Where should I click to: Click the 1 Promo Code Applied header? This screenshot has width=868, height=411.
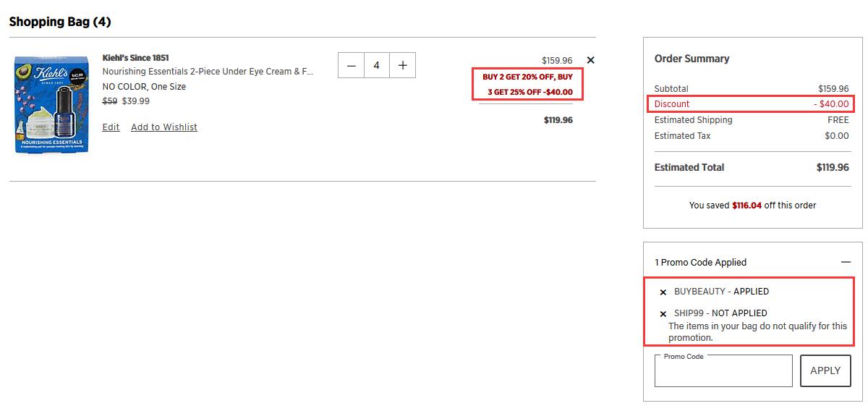(701, 262)
